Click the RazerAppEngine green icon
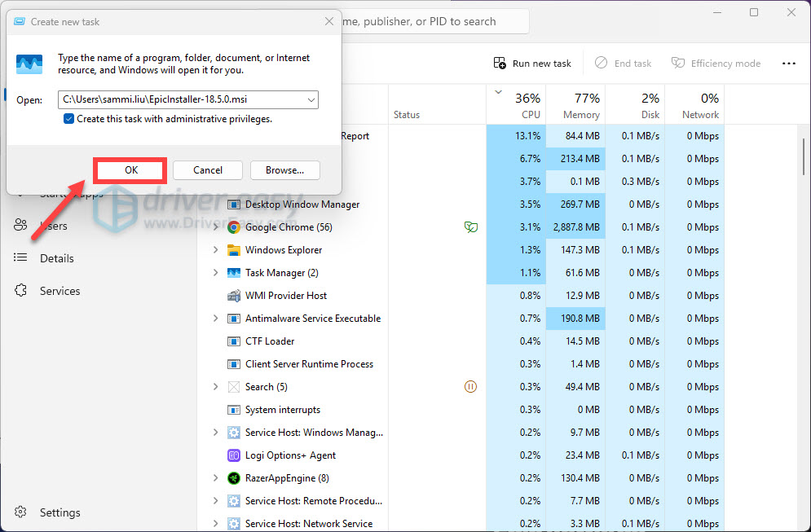The height and width of the screenshot is (532, 811). 234,478
